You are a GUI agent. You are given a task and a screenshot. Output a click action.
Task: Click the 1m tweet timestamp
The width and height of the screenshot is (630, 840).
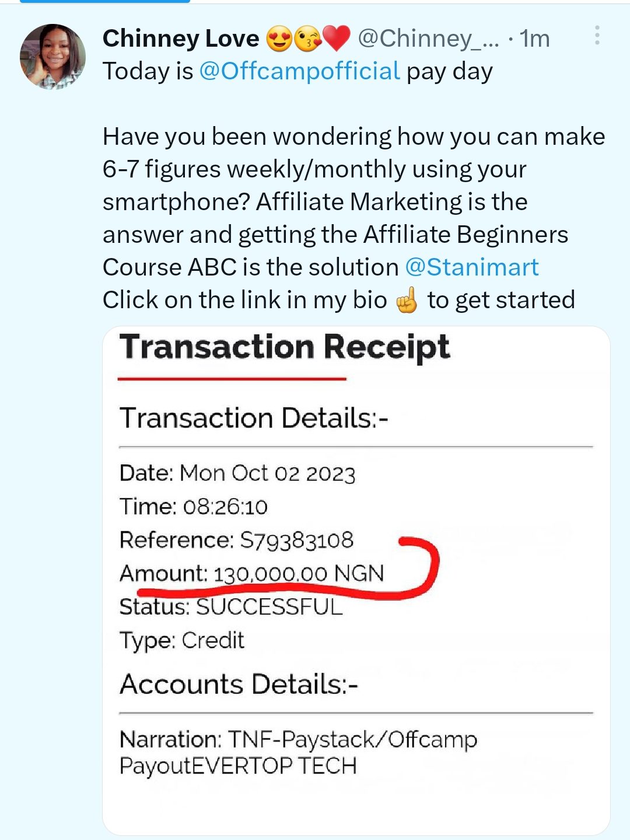534,39
